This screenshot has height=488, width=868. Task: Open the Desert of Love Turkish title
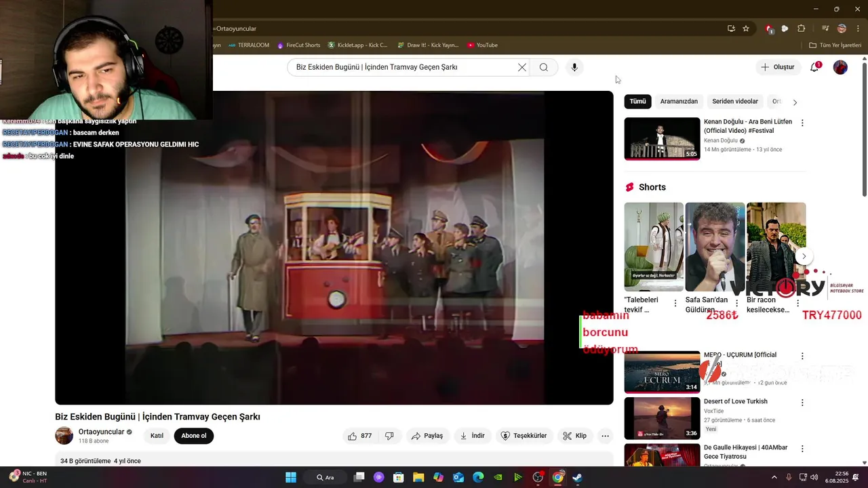coord(736,401)
